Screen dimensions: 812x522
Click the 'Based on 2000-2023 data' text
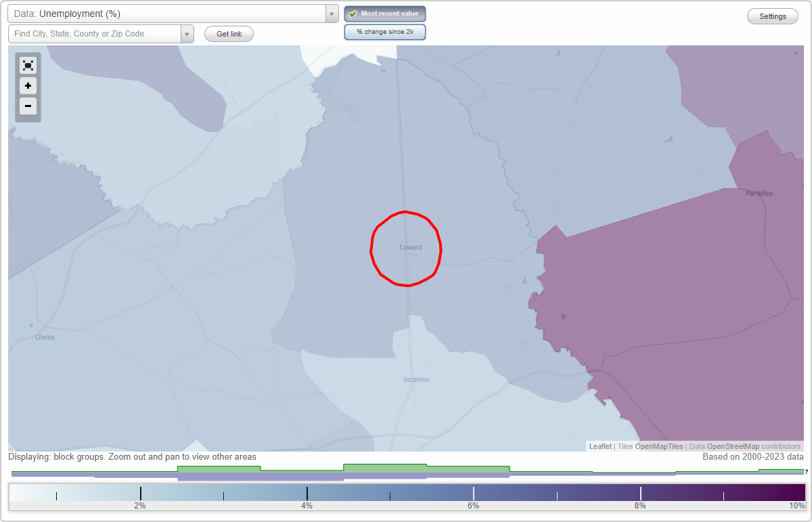tap(753, 457)
